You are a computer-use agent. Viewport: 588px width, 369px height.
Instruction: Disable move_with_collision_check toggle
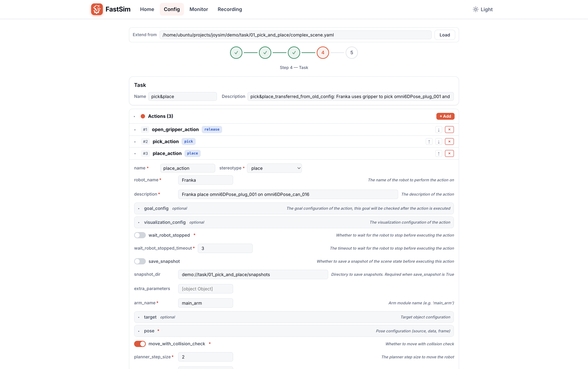point(140,344)
